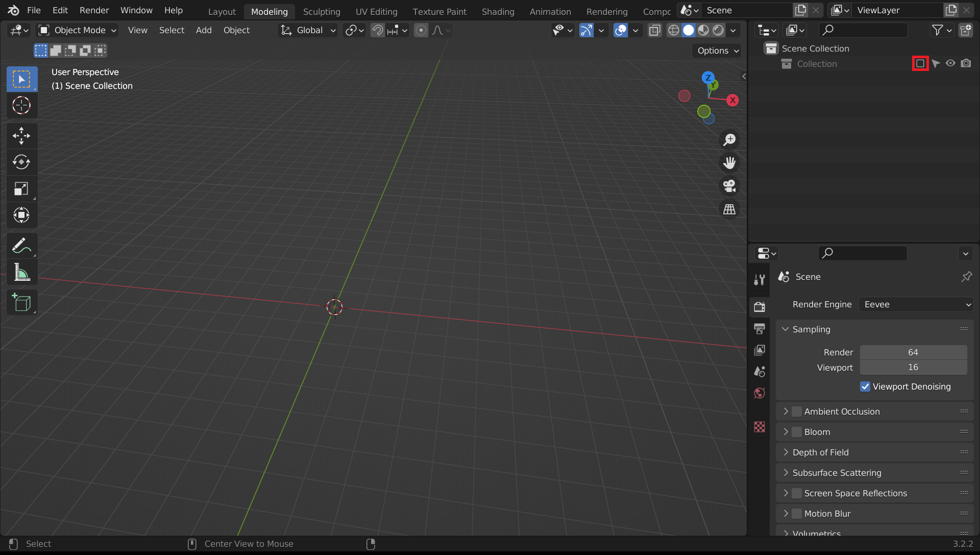Select the Rotate tool
The height and width of the screenshot is (555, 980).
(21, 162)
